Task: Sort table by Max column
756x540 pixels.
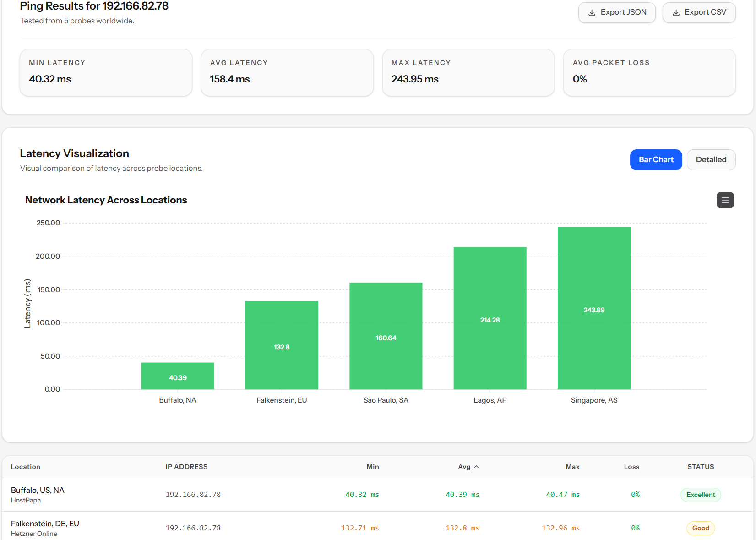Action: (572, 467)
